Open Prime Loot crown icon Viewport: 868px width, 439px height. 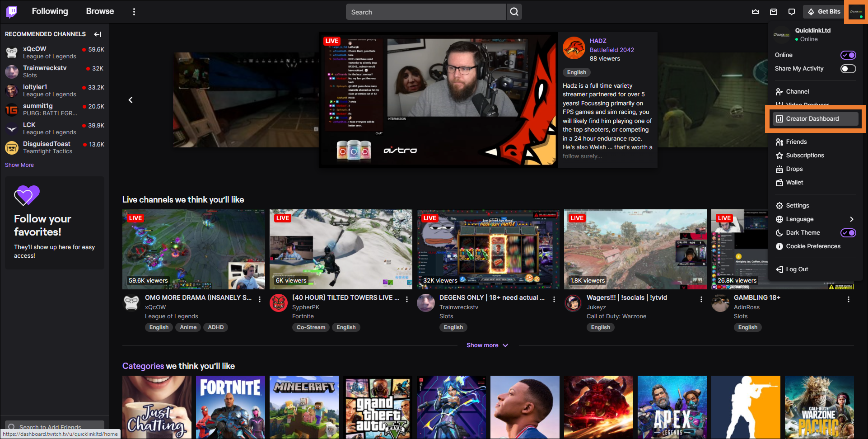coord(756,12)
